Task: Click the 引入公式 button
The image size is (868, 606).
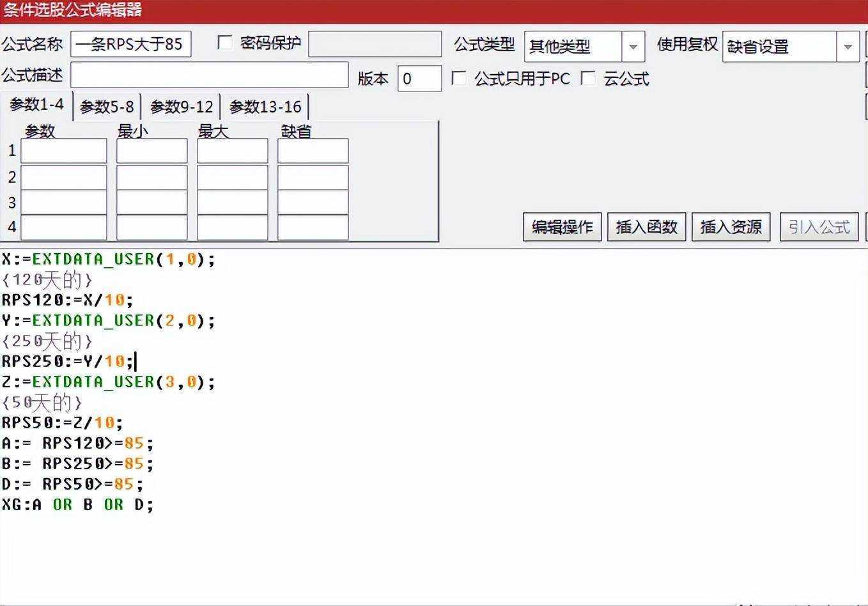Action: click(x=819, y=227)
